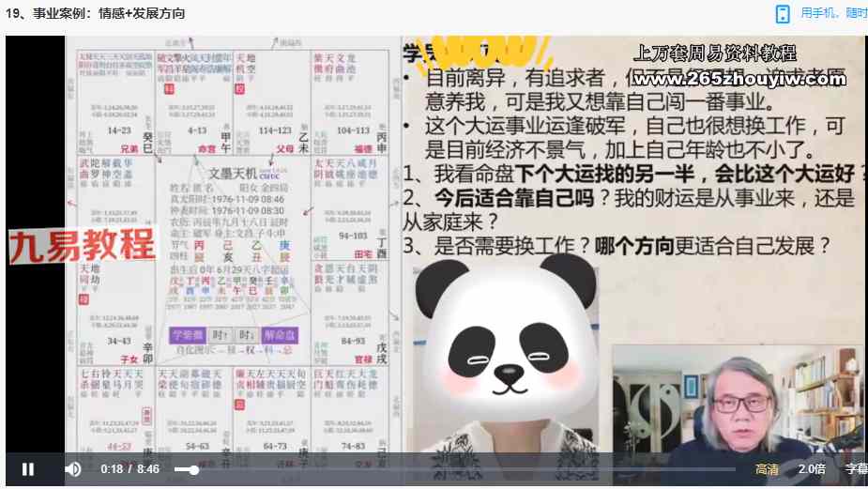This screenshot has height=489, width=868.
Task: Click the mobile phone icon at top right
Action: coord(783,13)
